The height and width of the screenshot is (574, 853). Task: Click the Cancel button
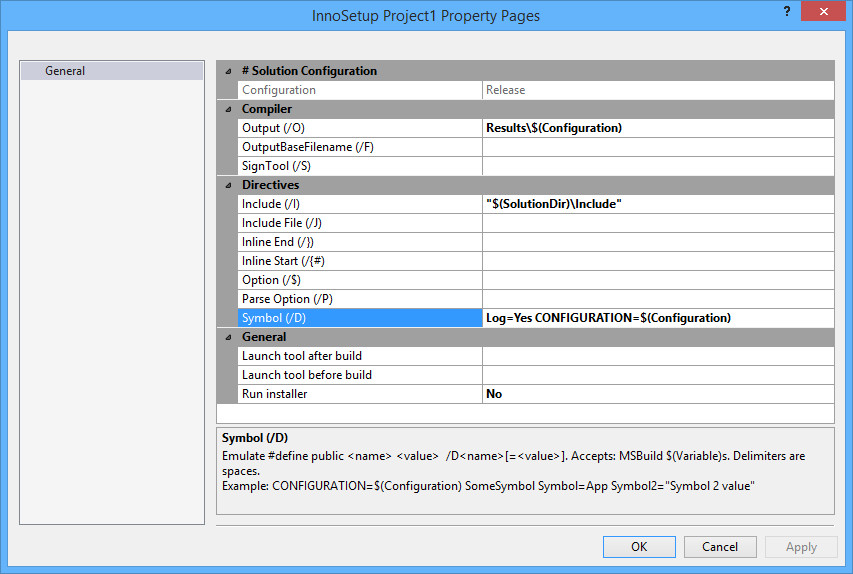[720, 547]
